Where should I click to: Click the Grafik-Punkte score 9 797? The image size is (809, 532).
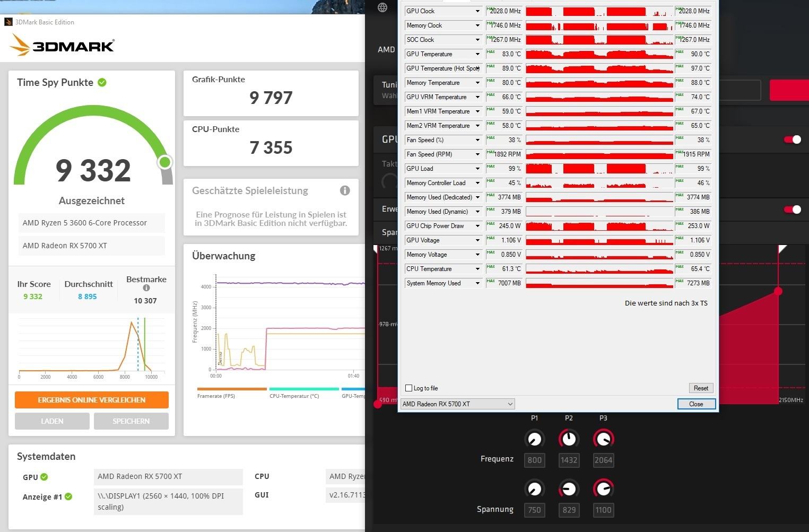pyautogui.click(x=271, y=98)
